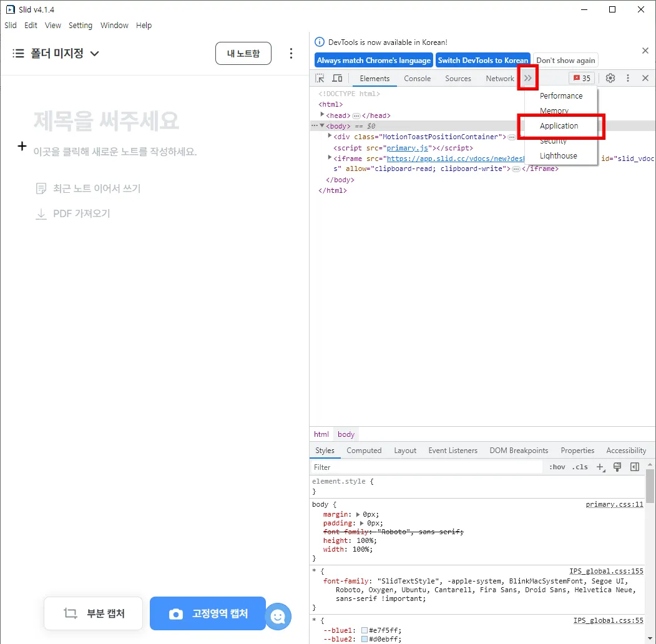Expand the head element node
The height and width of the screenshot is (644, 656).
(x=322, y=115)
